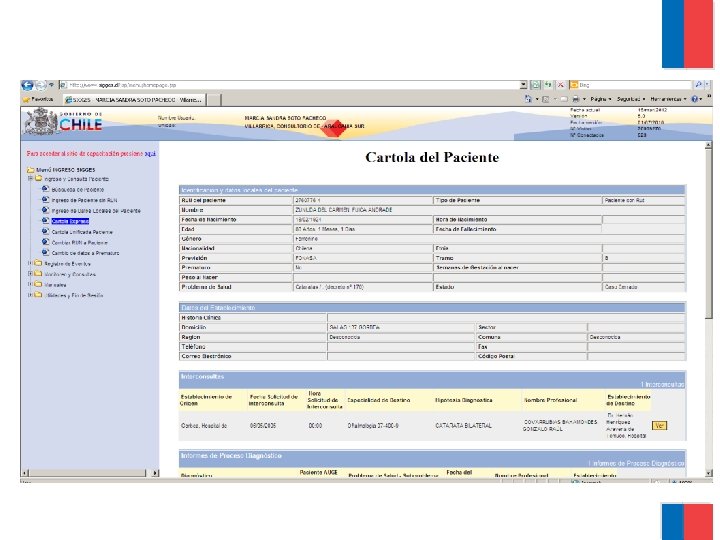The width and height of the screenshot is (720, 540).
Task: Click the green Refresh page icon
Action: pos(548,85)
